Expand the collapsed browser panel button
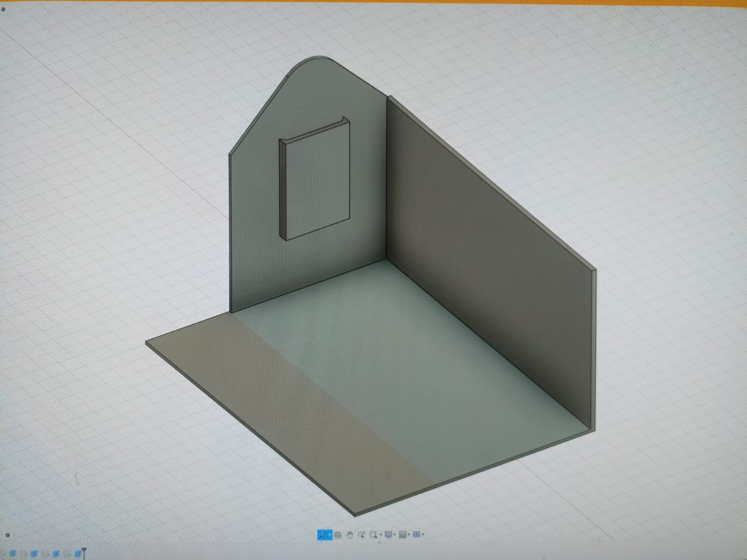This screenshot has height=560, width=747. [x=7, y=535]
